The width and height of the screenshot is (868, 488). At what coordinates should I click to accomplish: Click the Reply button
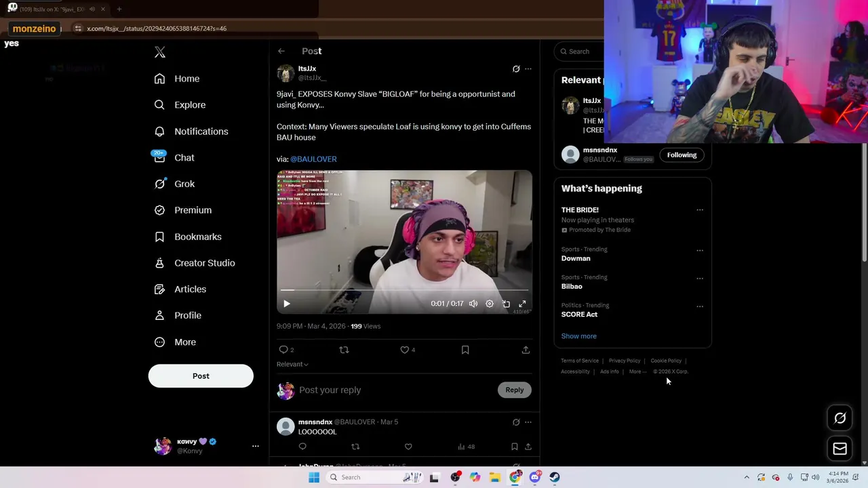[x=515, y=390]
